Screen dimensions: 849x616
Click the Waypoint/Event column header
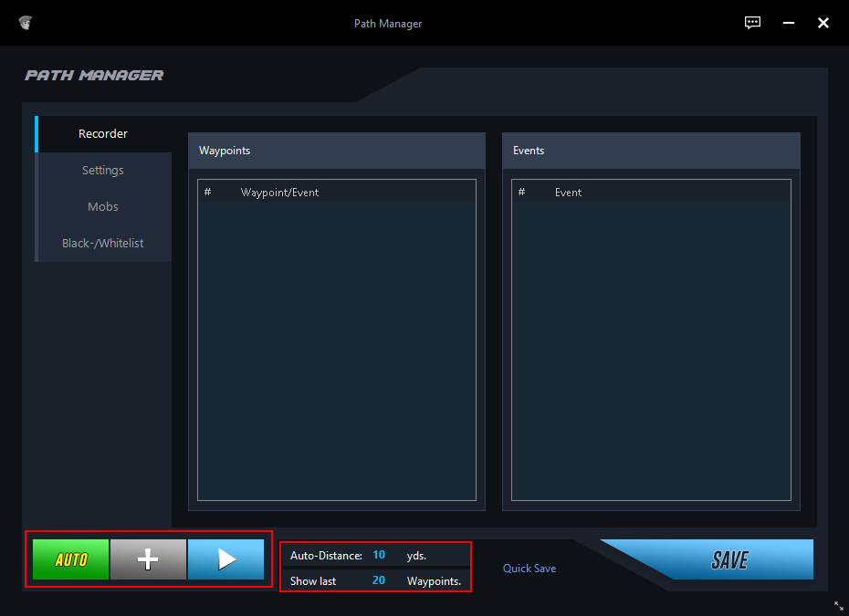point(279,193)
